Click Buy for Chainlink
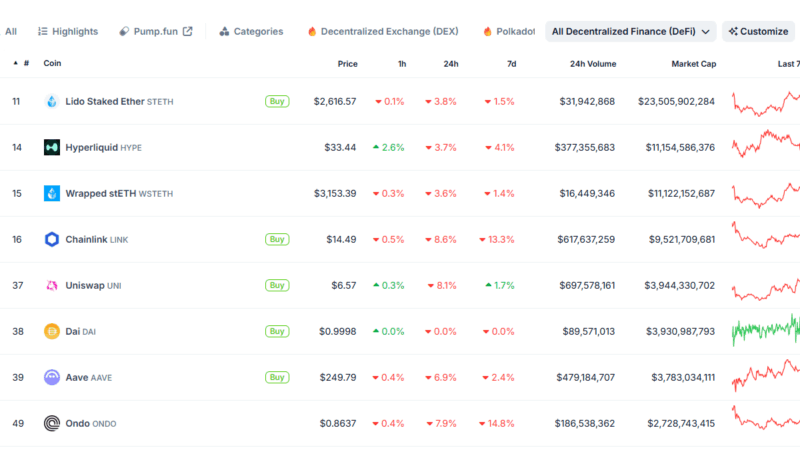Viewport: 800px width, 450px height. (x=277, y=239)
